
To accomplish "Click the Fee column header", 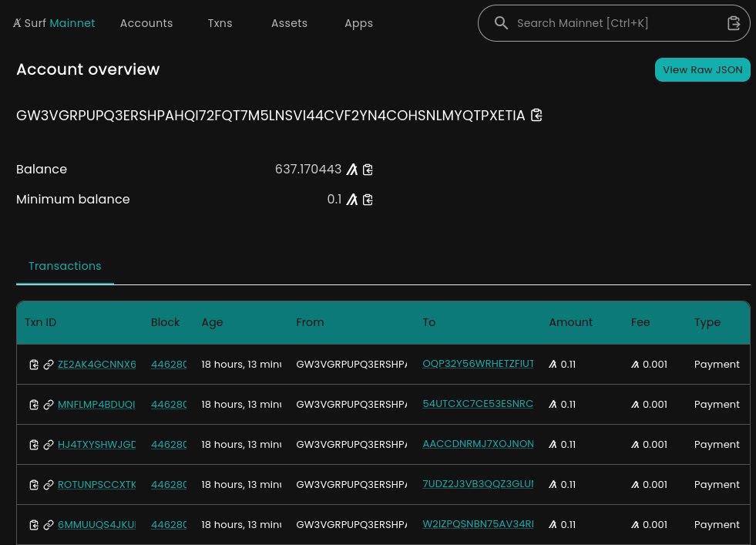I will click(x=640, y=322).
